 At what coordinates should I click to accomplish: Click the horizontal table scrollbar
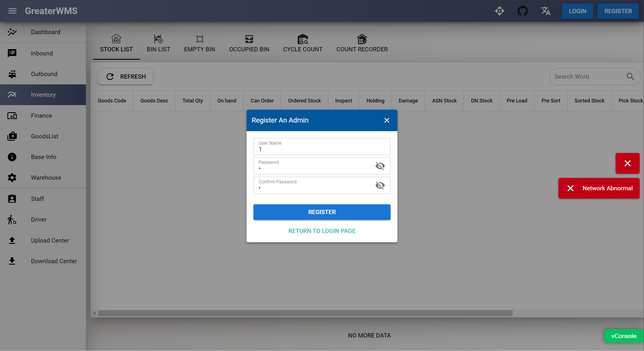coord(305,313)
